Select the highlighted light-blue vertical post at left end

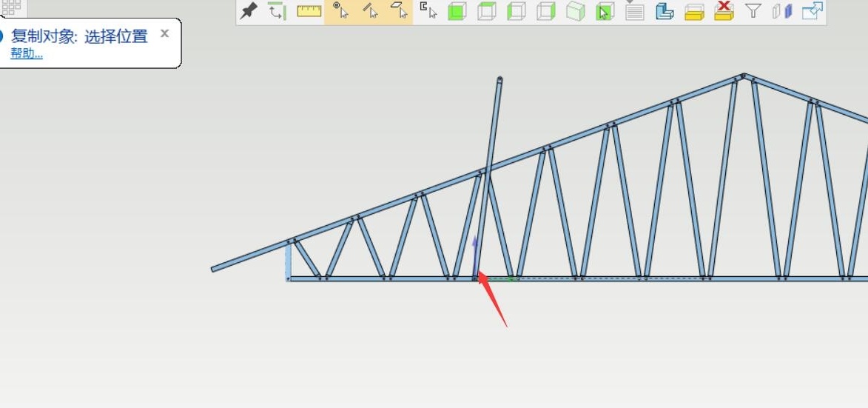(288, 261)
